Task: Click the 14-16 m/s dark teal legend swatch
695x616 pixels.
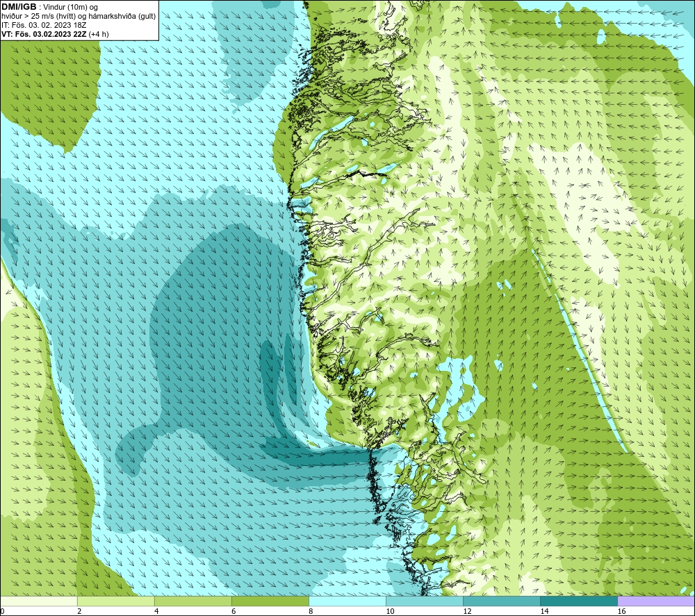Action: coord(578,601)
